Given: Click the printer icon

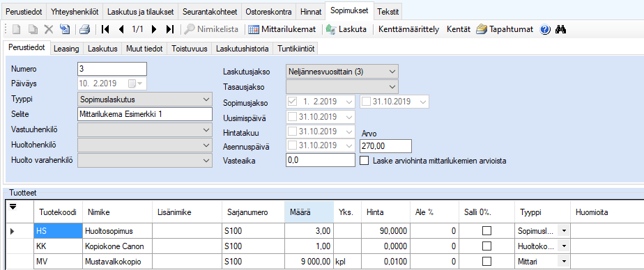Looking at the screenshot, I should 84,29.
